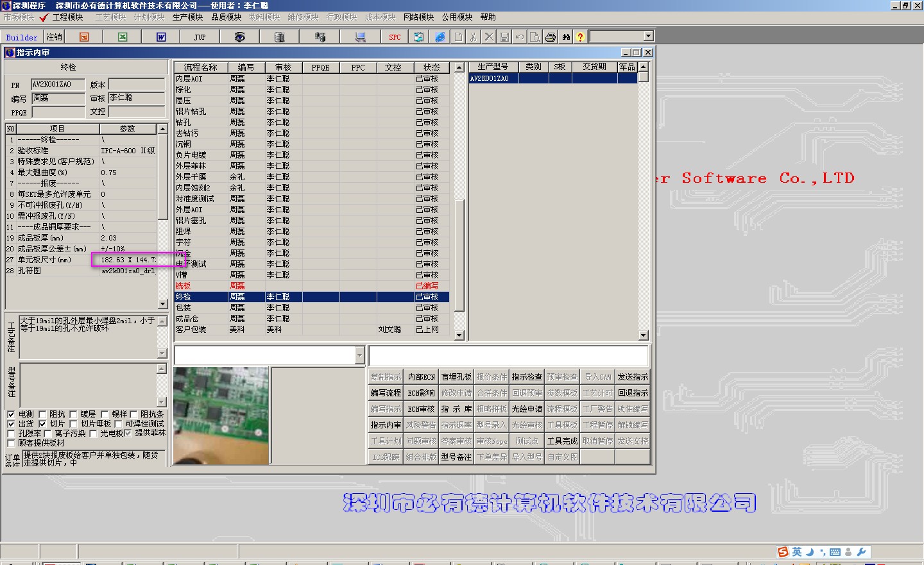Open the 帮助 menu
The image size is (924, 565).
point(488,17)
